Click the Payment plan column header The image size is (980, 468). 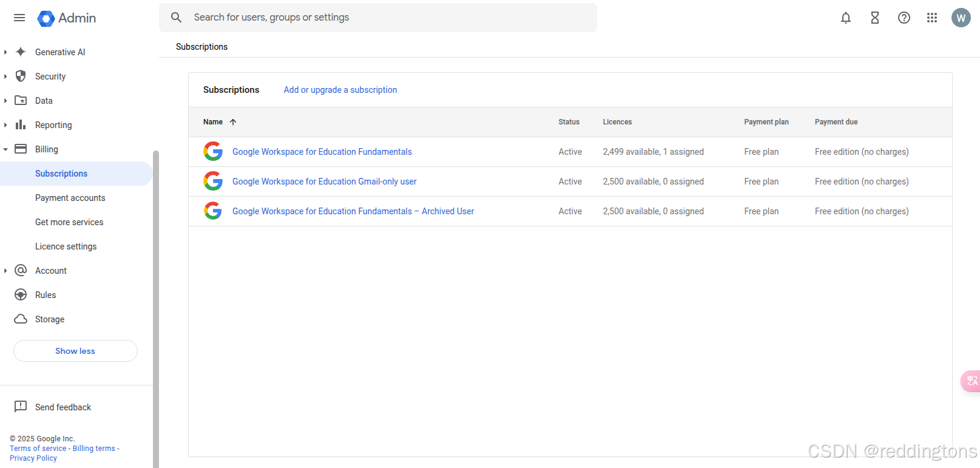[766, 122]
